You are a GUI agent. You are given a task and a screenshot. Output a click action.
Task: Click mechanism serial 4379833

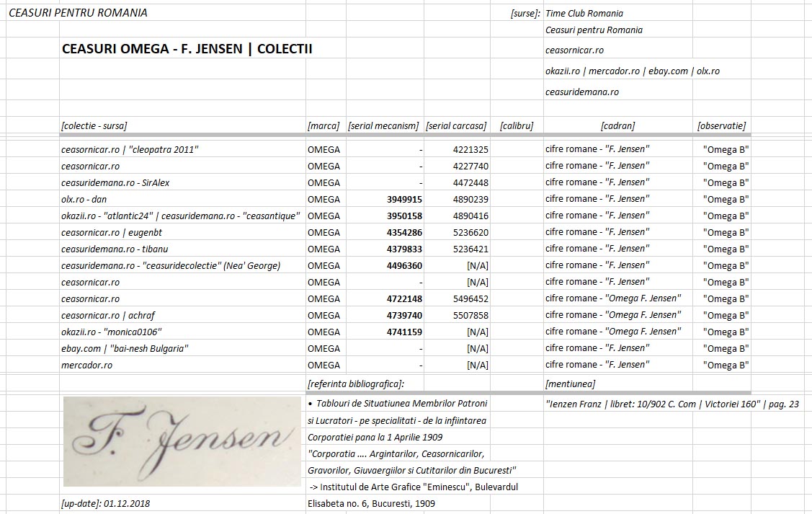[404, 249]
